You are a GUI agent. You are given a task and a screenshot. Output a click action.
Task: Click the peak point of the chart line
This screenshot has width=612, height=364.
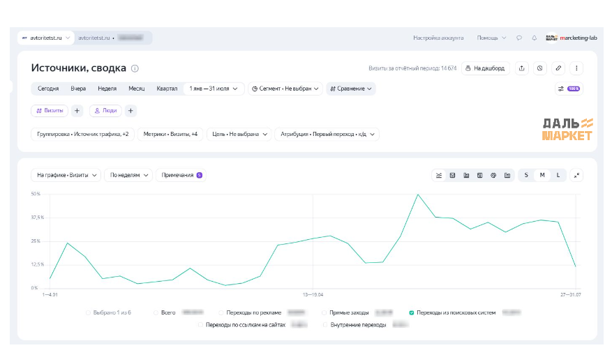pyautogui.click(x=417, y=195)
